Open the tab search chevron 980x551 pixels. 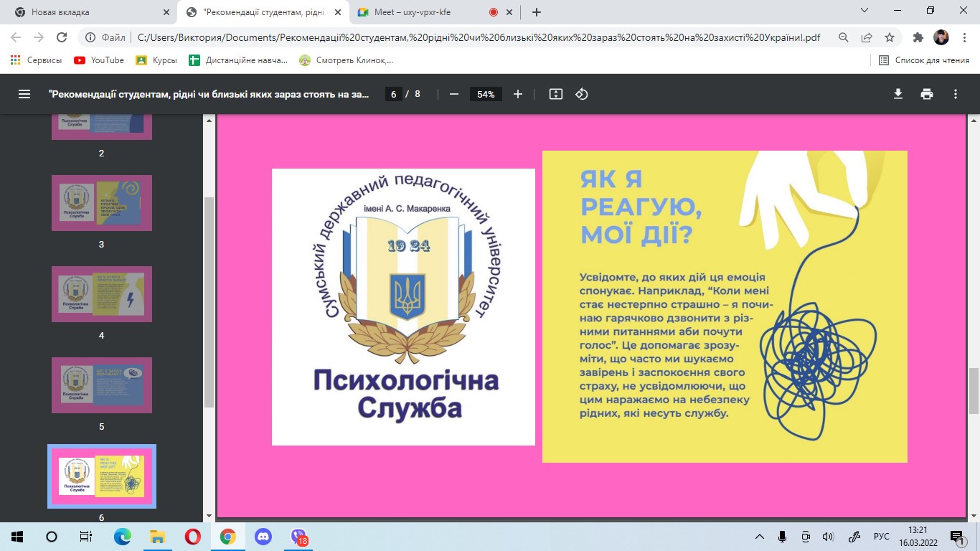pos(864,10)
